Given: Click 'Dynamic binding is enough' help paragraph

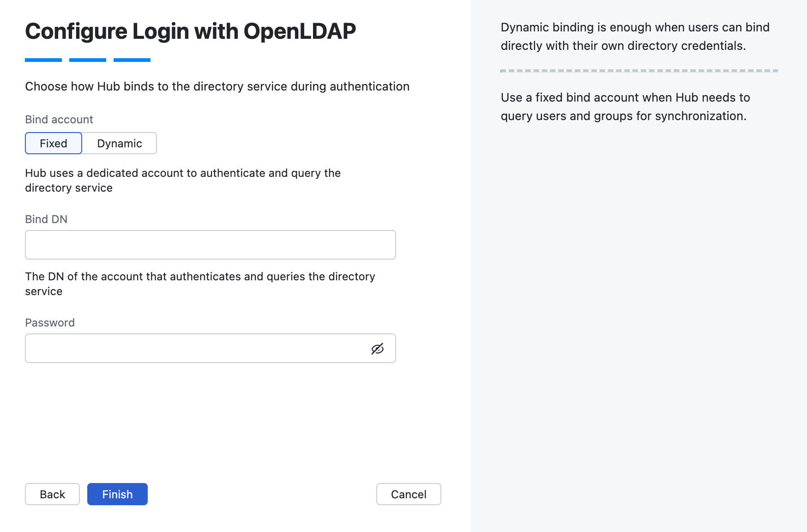Looking at the screenshot, I should 635,36.
